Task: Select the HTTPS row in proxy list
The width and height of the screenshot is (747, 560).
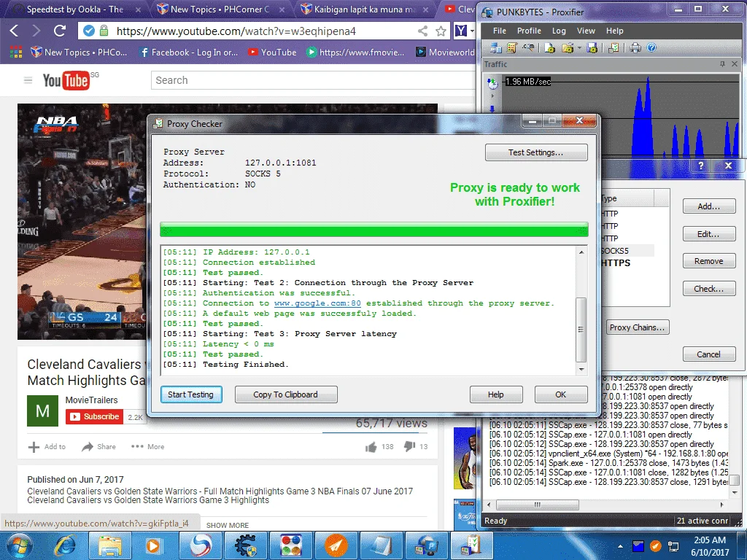Action: tap(627, 262)
